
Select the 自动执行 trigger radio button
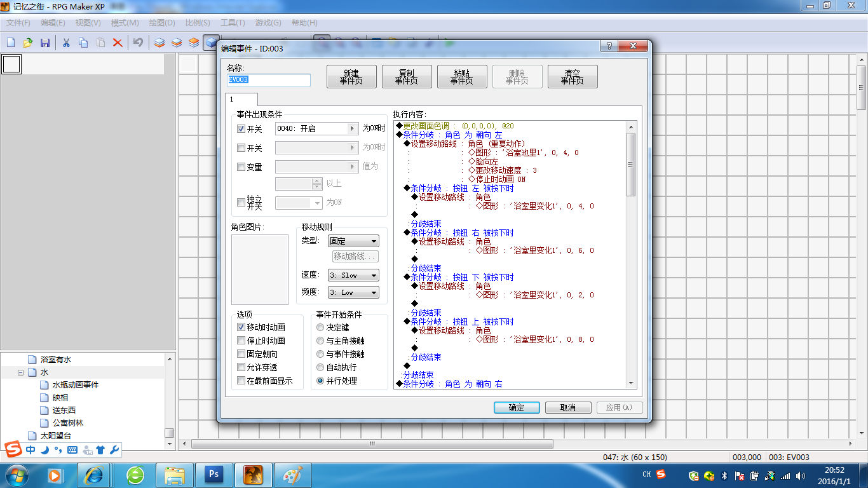(320, 367)
